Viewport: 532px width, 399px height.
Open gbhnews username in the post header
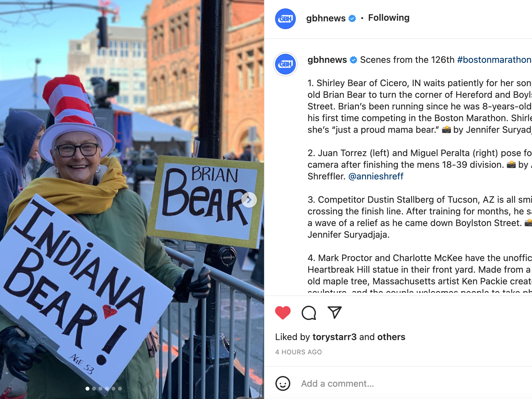[326, 18]
